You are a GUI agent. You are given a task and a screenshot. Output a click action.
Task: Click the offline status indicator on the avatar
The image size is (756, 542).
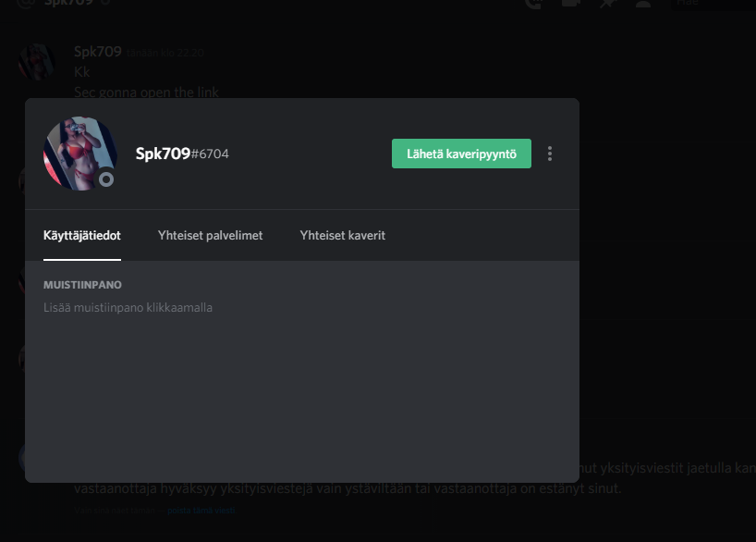pos(106,179)
